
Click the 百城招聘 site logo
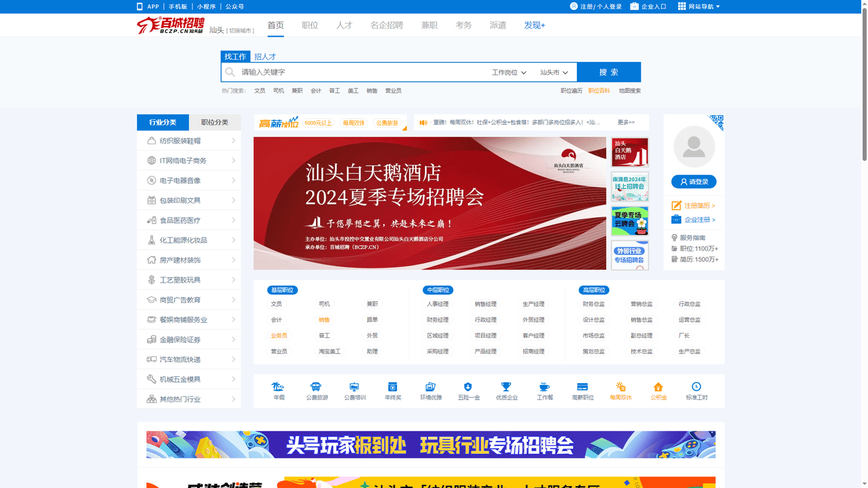click(171, 25)
